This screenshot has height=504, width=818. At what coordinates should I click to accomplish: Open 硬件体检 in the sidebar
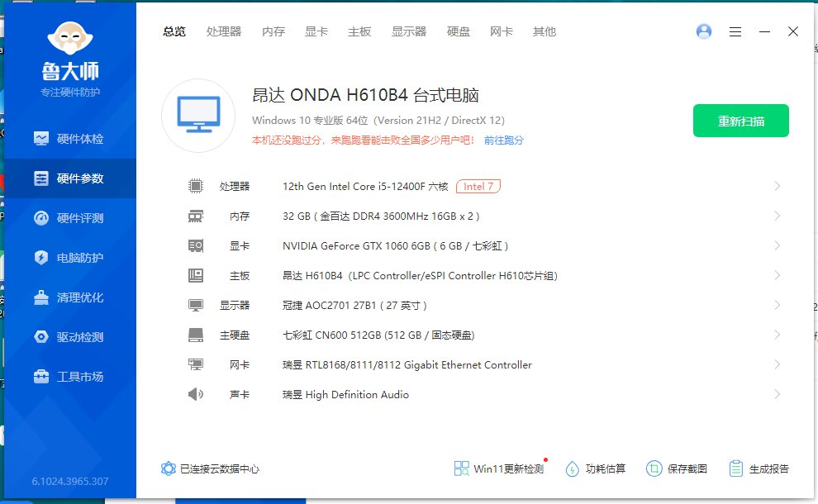[70, 139]
